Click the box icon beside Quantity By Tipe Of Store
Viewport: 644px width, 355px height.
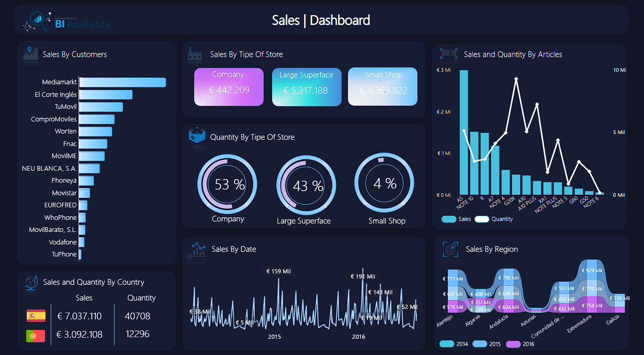tap(197, 136)
